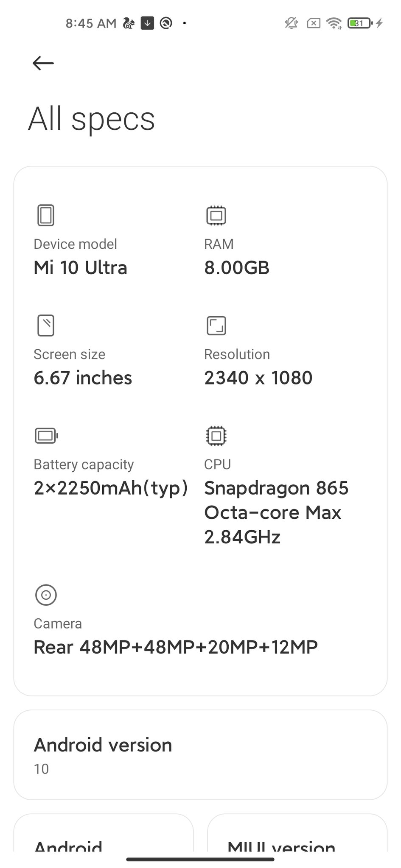Click the RAM chip icon
The image size is (401, 868).
click(x=216, y=215)
